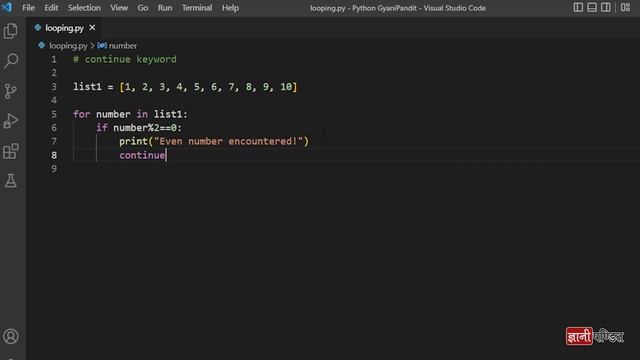The image size is (640, 360).
Task: Click 'if number%2==0:' condition
Action: pyautogui.click(x=139, y=128)
